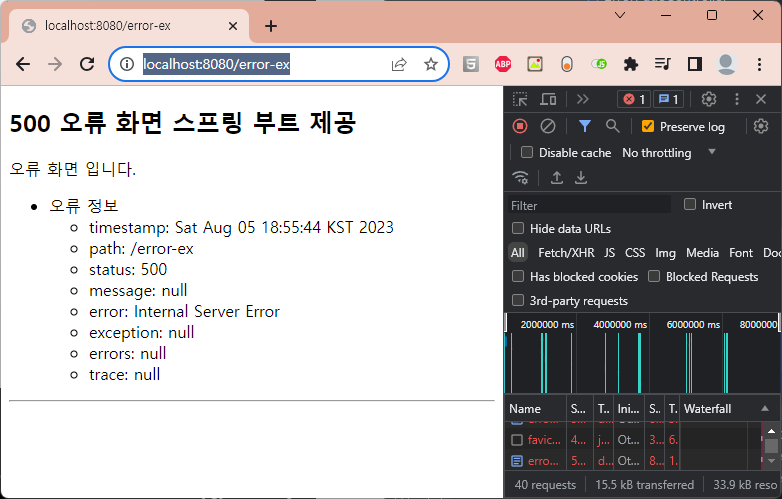Bookmark this page with star icon
Image resolution: width=782 pixels, height=499 pixels.
click(x=430, y=64)
